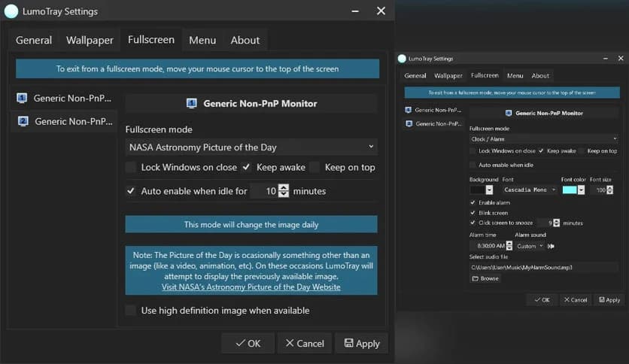Switch to the Wallpaper tab in larger window
The width and height of the screenshot is (629, 364).
click(x=90, y=40)
